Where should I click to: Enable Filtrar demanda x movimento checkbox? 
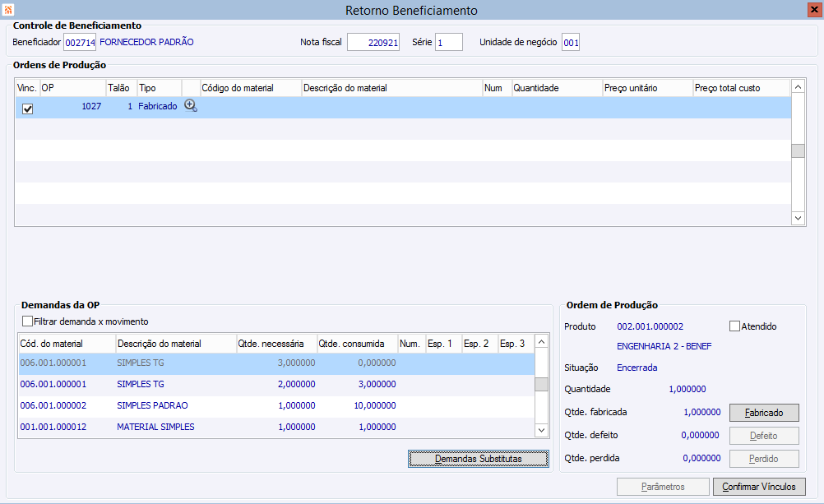(x=28, y=321)
